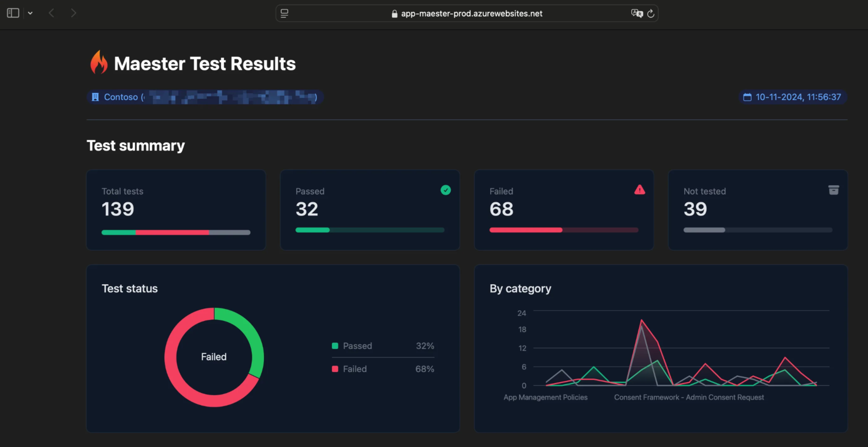Click the Not tested archive icon
This screenshot has height=447, width=868.
(x=833, y=190)
